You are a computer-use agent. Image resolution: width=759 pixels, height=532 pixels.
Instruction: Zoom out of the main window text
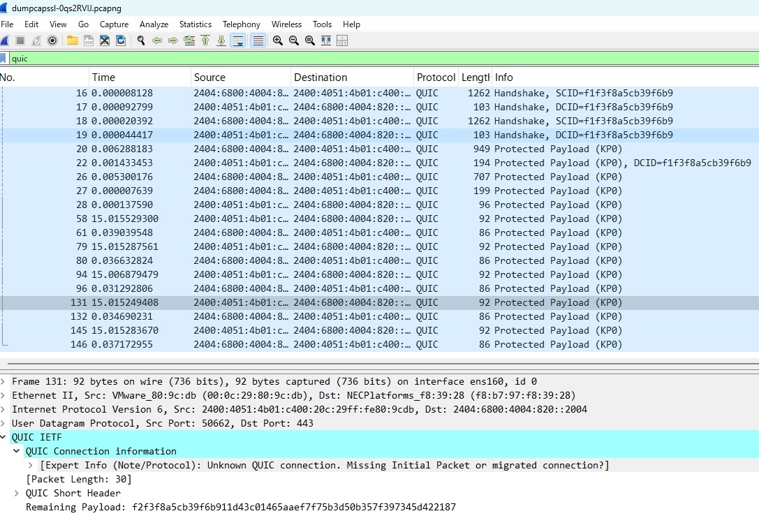[294, 40]
